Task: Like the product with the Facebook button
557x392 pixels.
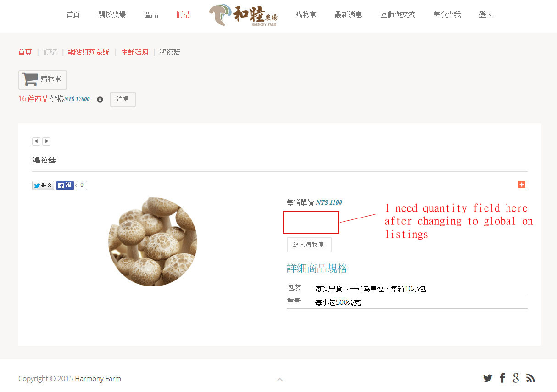Action: point(65,185)
